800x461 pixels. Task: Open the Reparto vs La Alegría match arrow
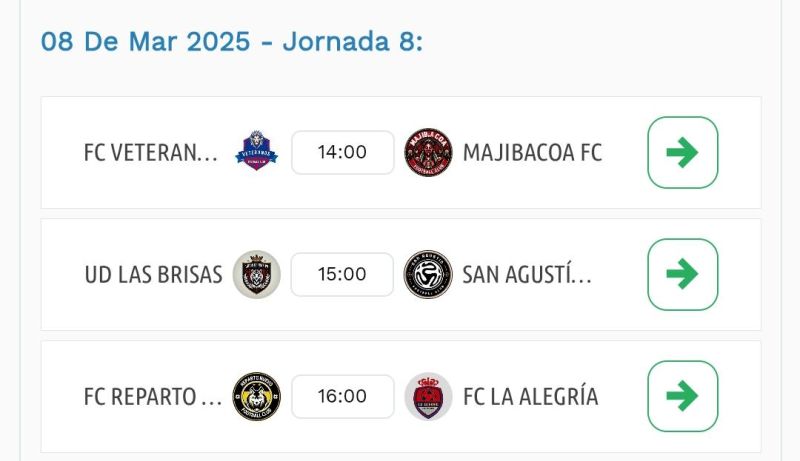[682, 396]
